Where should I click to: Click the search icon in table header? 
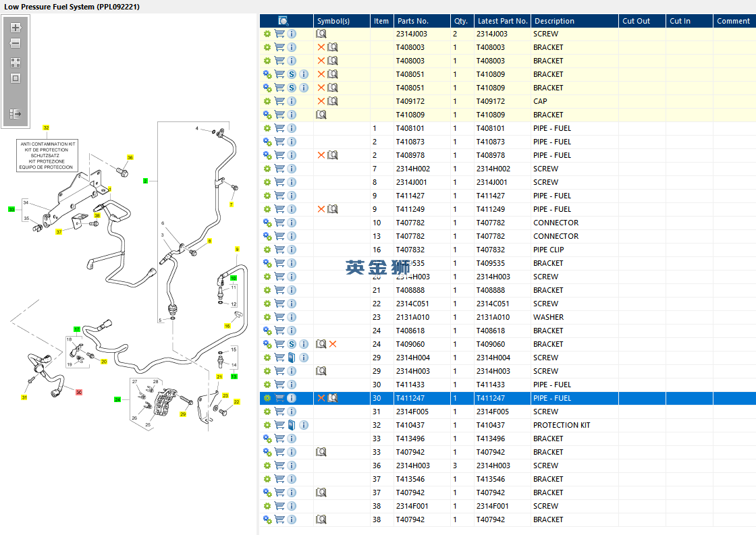point(283,21)
